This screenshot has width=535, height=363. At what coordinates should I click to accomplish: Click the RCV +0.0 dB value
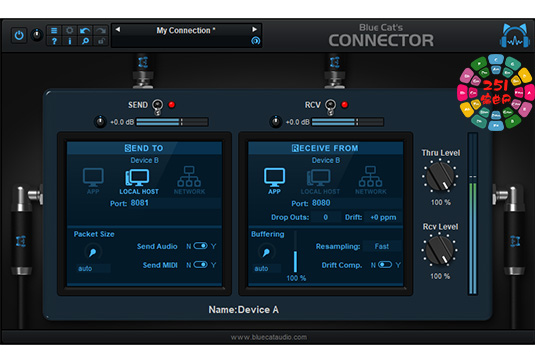click(298, 122)
